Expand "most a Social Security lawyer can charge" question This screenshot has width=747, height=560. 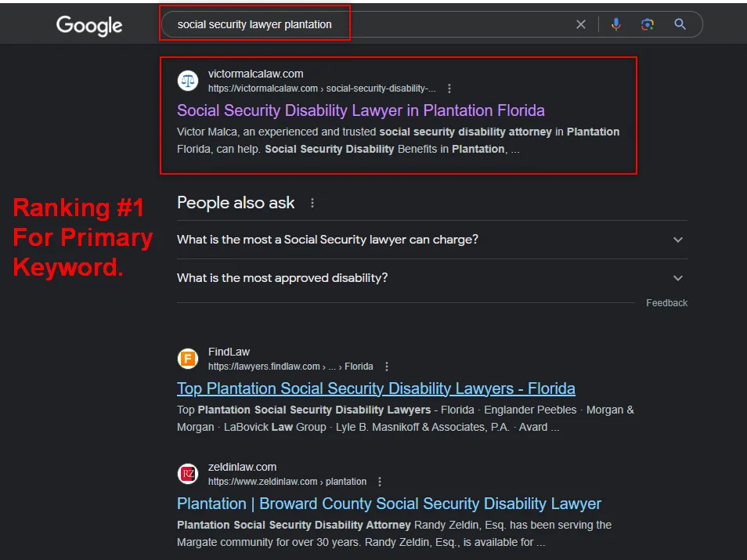click(431, 240)
